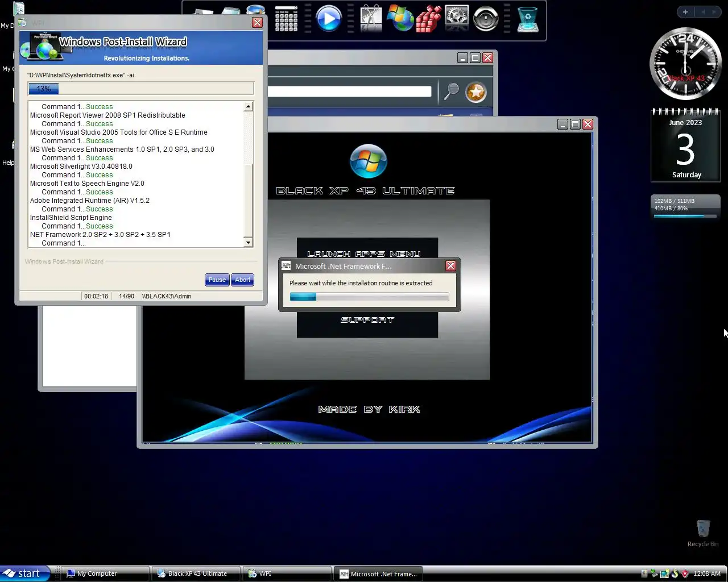Pause the Windows Post-Install Wizard
Image resolution: width=728 pixels, height=582 pixels.
pyautogui.click(x=217, y=280)
